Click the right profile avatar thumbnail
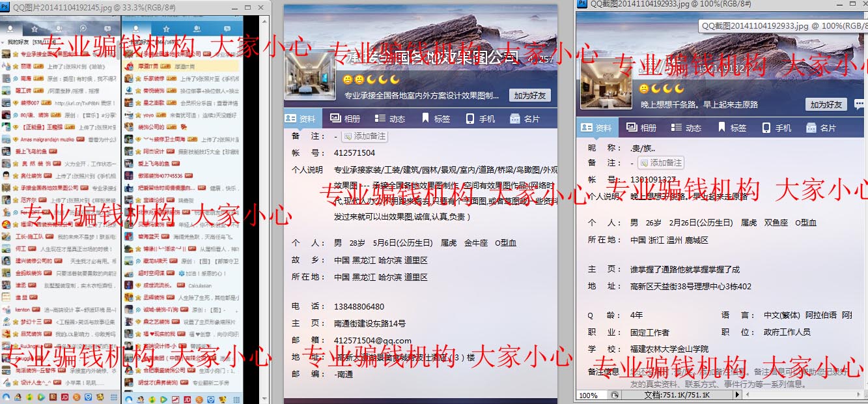The width and height of the screenshot is (868, 404). tap(605, 83)
